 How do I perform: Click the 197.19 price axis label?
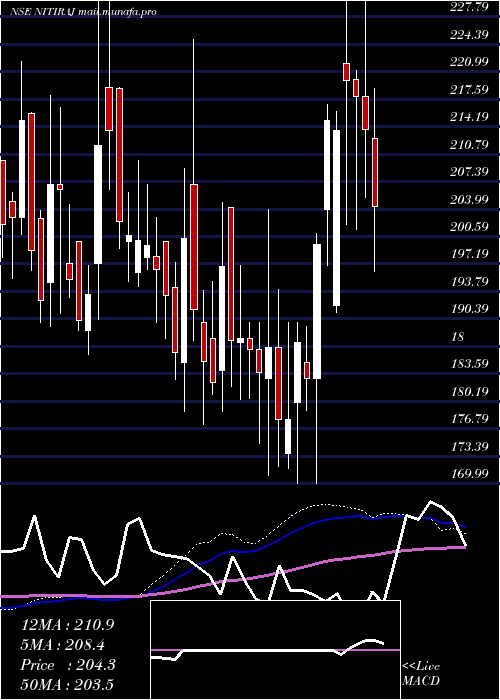[x=470, y=254]
